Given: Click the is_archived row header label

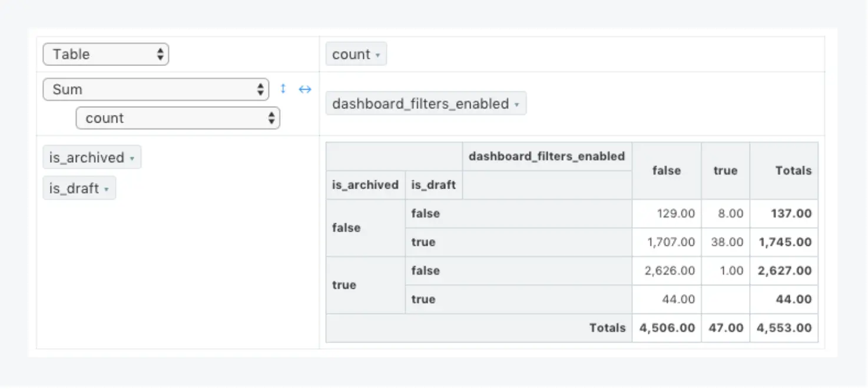Looking at the screenshot, I should click(x=365, y=185).
